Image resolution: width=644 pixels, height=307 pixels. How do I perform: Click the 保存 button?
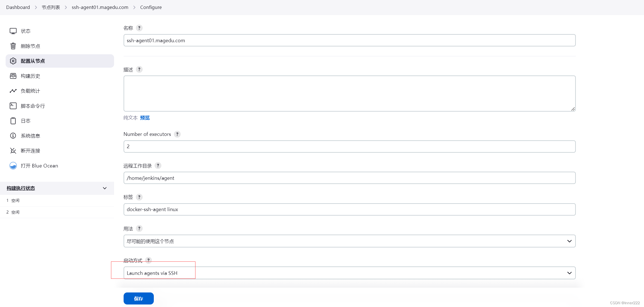pyautogui.click(x=139, y=299)
